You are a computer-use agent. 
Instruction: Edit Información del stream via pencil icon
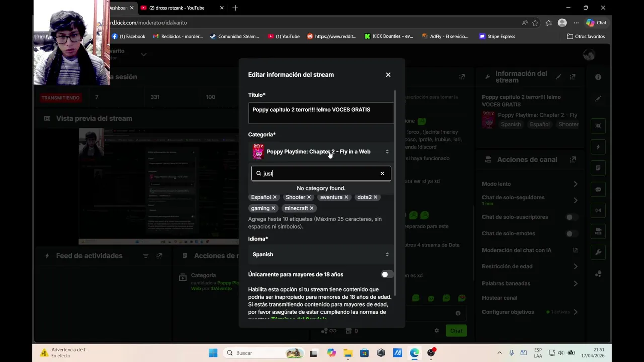[558, 77]
